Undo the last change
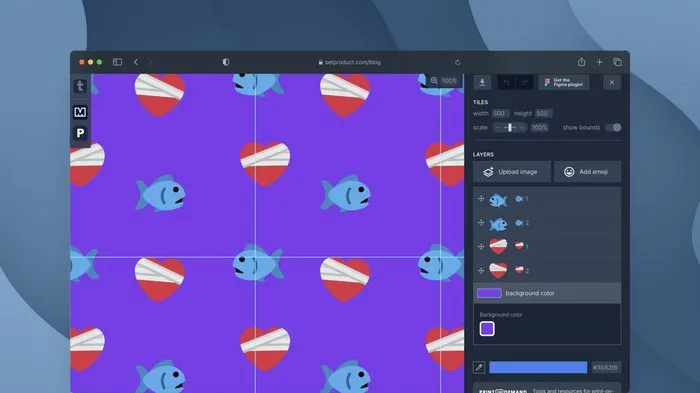 click(x=507, y=82)
